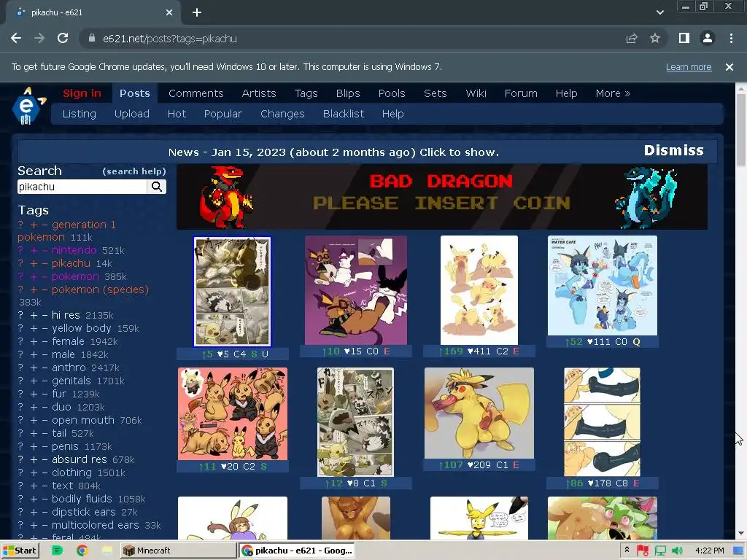Open wiki question mark for yellow body tag

click(20, 329)
